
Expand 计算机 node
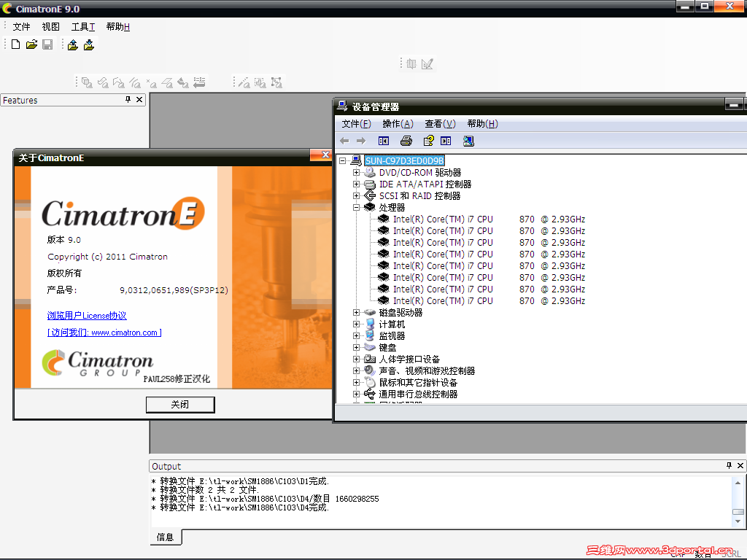(x=356, y=324)
